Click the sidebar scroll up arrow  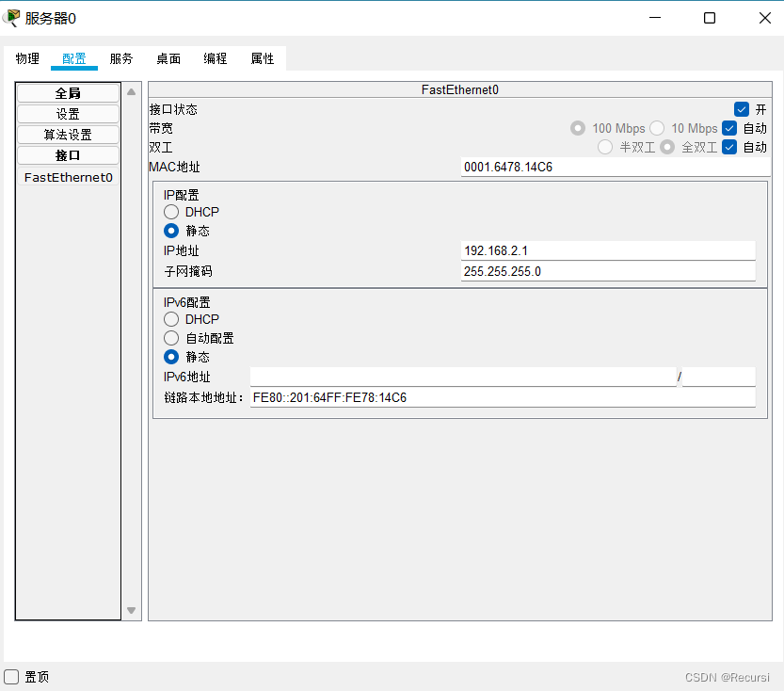click(x=132, y=92)
